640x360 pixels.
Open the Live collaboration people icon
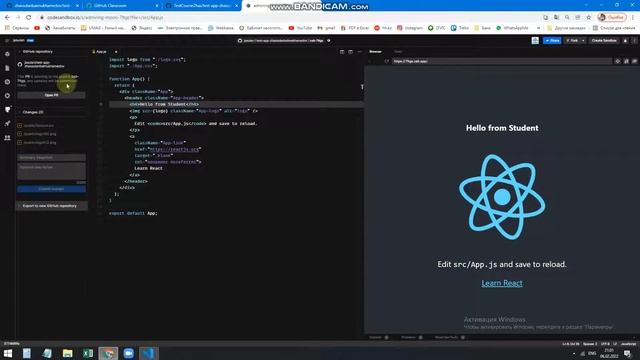[x=7, y=138]
